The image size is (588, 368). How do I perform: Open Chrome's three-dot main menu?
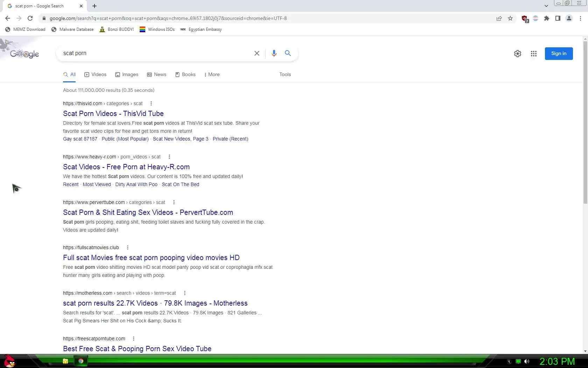click(581, 18)
